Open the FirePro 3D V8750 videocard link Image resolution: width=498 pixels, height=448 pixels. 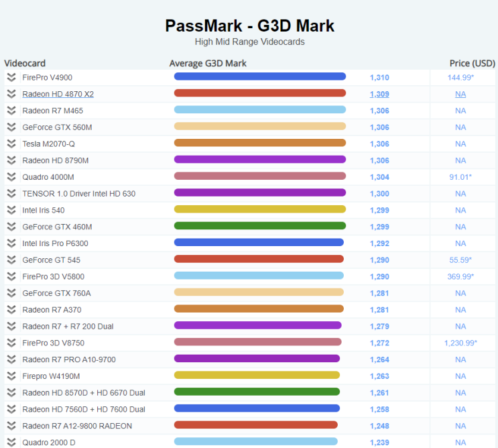(53, 343)
